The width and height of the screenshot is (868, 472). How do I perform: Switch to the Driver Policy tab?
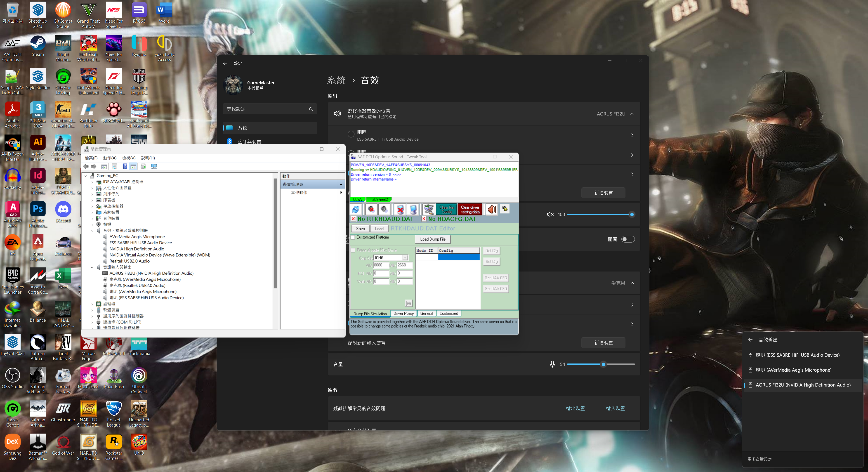pos(403,314)
